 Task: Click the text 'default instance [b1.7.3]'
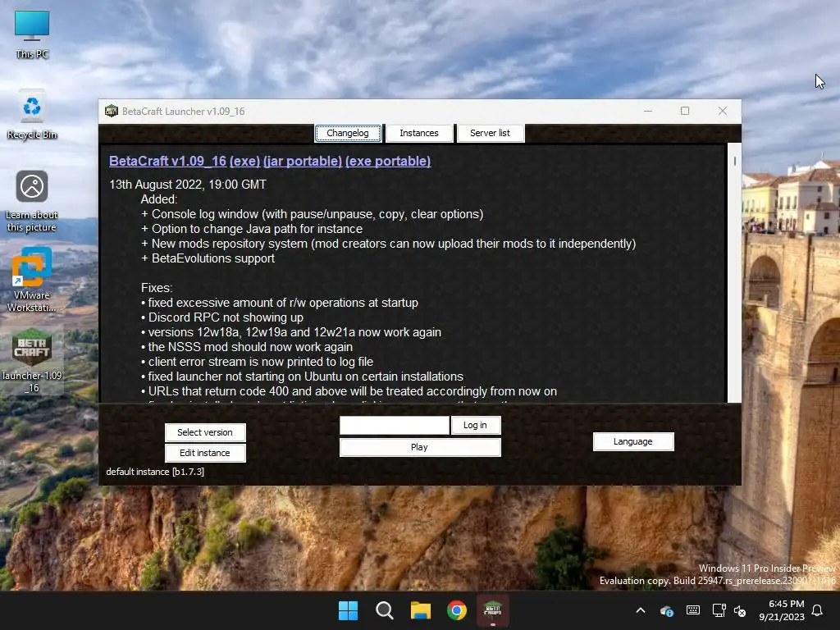pyautogui.click(x=155, y=472)
